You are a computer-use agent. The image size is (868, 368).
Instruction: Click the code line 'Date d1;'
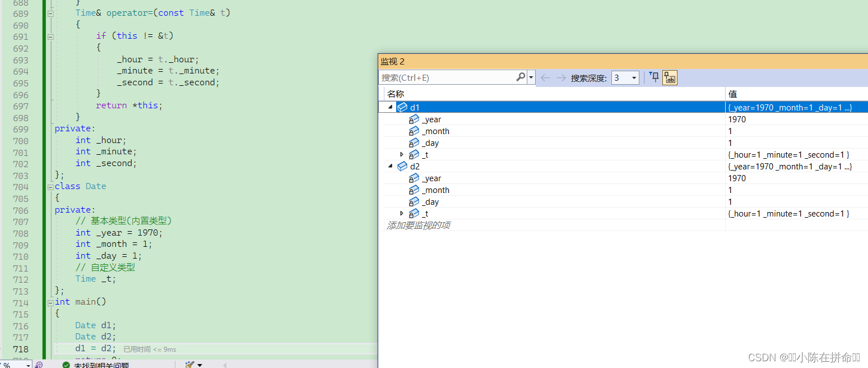95,325
